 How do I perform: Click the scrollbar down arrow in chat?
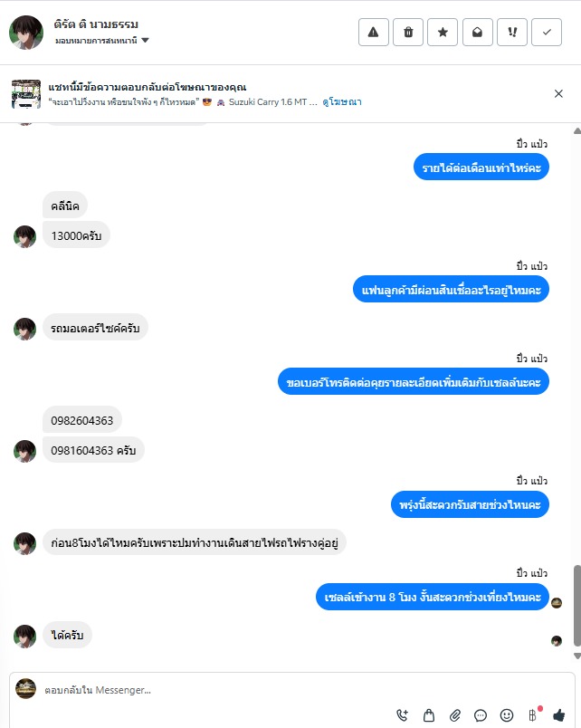point(576,656)
